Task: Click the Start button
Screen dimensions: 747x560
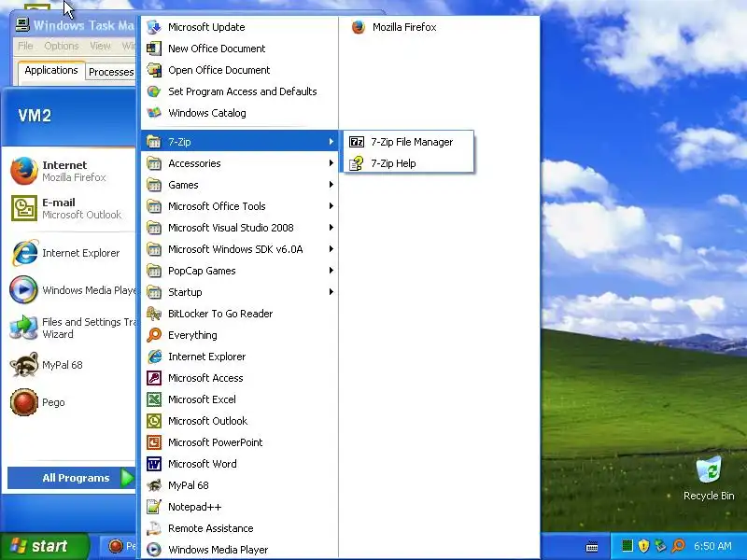Action: pos(45,546)
